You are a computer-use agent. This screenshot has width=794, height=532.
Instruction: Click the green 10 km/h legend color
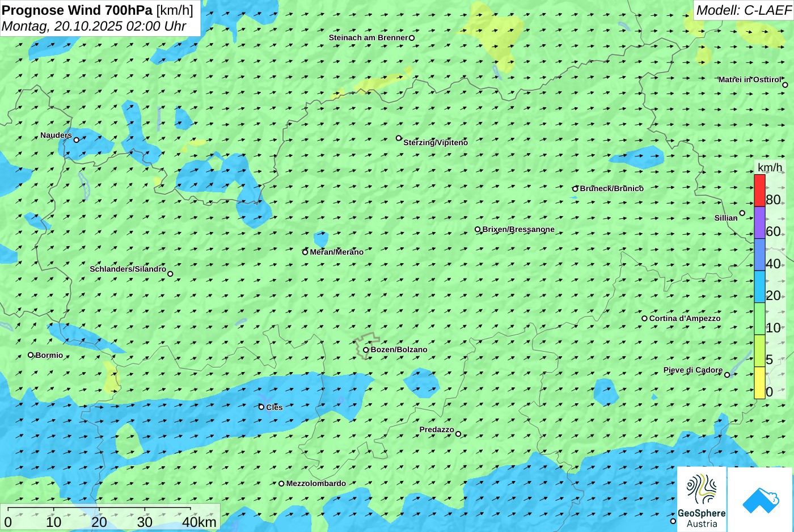click(x=759, y=319)
